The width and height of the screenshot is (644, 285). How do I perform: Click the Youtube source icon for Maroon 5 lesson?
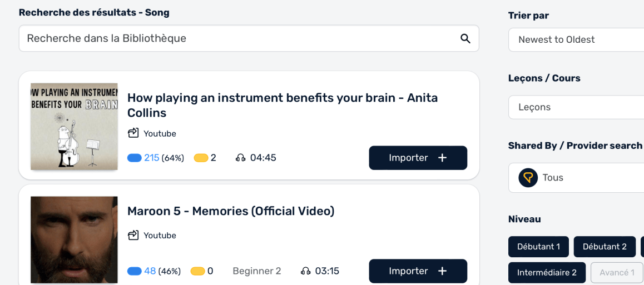pos(133,236)
